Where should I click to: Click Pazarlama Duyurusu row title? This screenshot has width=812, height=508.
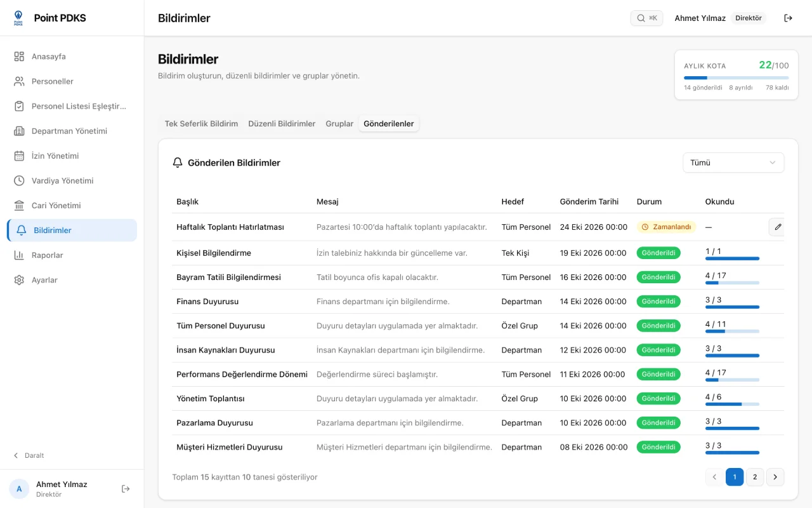click(x=214, y=423)
